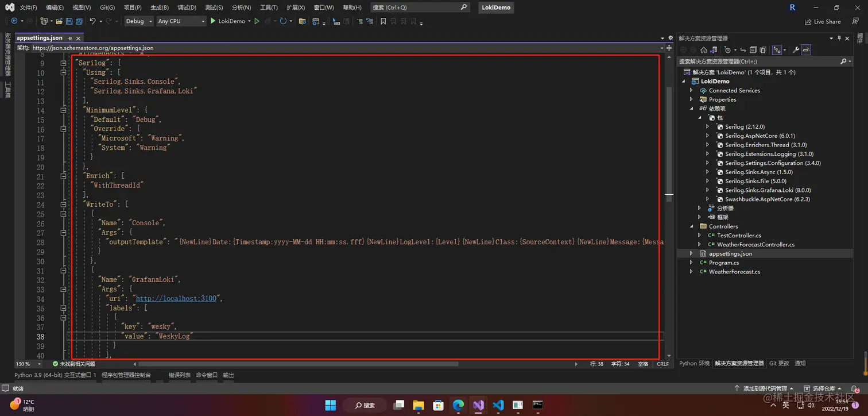Click the Save button in toolbar
The image size is (868, 416).
[x=69, y=21]
